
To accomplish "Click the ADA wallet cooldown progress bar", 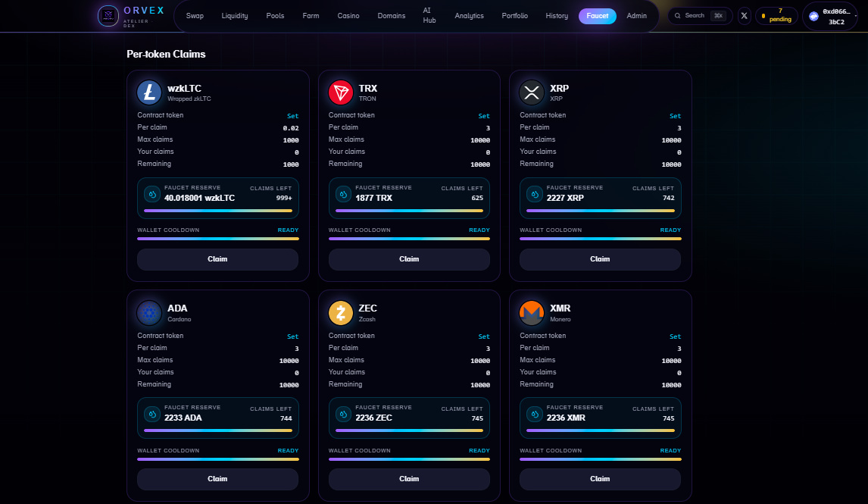I will pyautogui.click(x=218, y=459).
